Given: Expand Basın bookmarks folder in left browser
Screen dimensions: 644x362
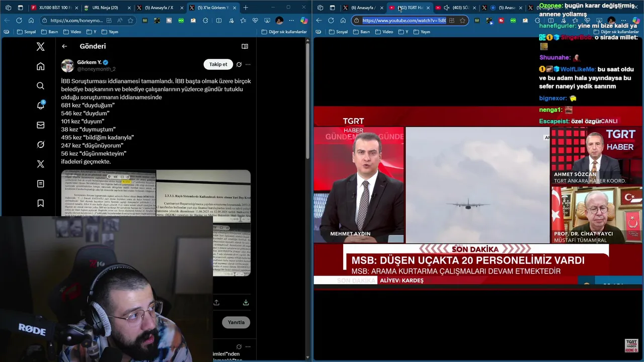Looking at the screenshot, I should [50, 32].
